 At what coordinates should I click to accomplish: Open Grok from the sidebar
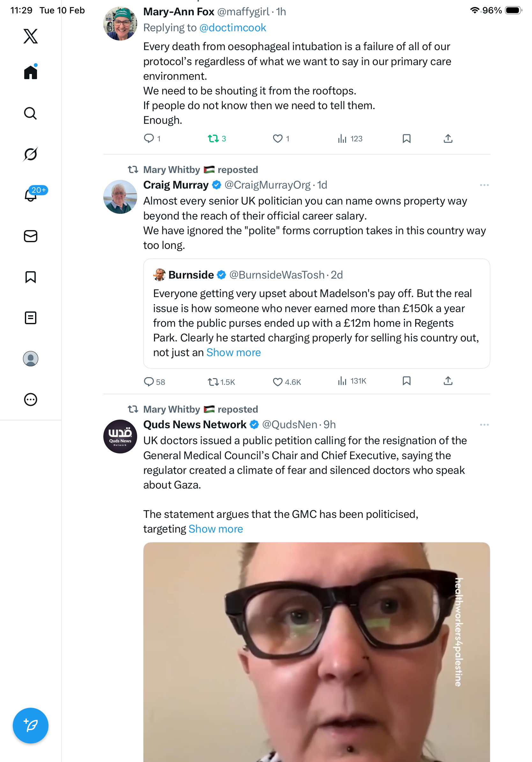click(x=31, y=154)
